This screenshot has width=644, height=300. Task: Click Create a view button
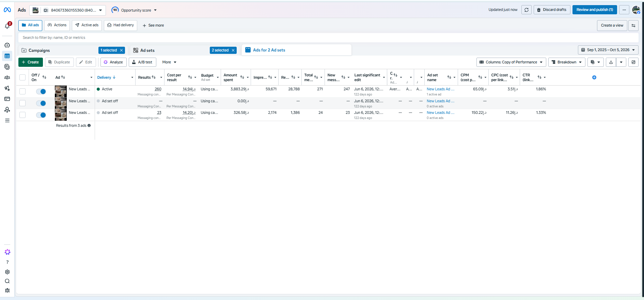612,26
